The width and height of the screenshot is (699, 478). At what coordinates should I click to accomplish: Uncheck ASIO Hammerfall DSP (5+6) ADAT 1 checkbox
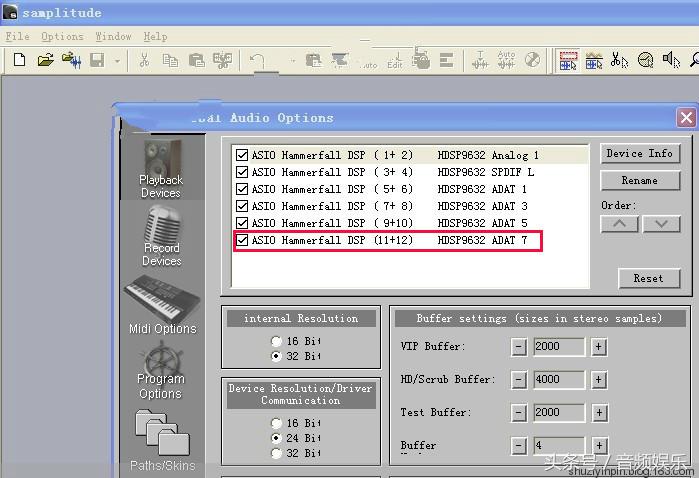pos(242,189)
